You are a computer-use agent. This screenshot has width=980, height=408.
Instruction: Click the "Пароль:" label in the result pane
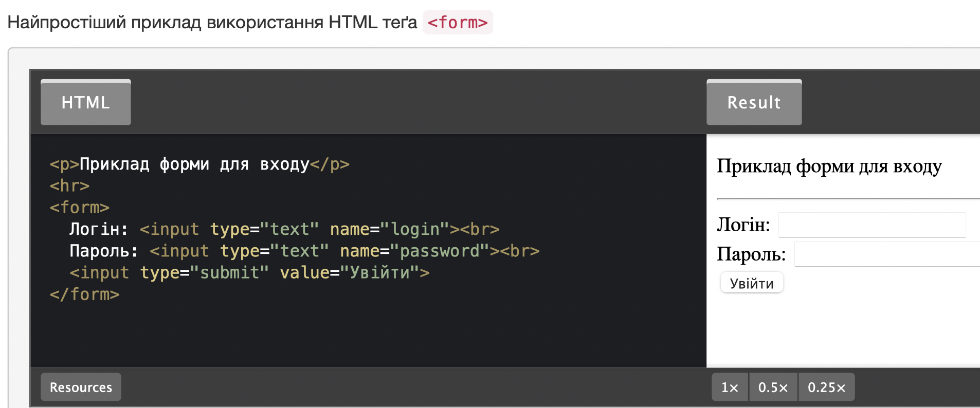(751, 254)
